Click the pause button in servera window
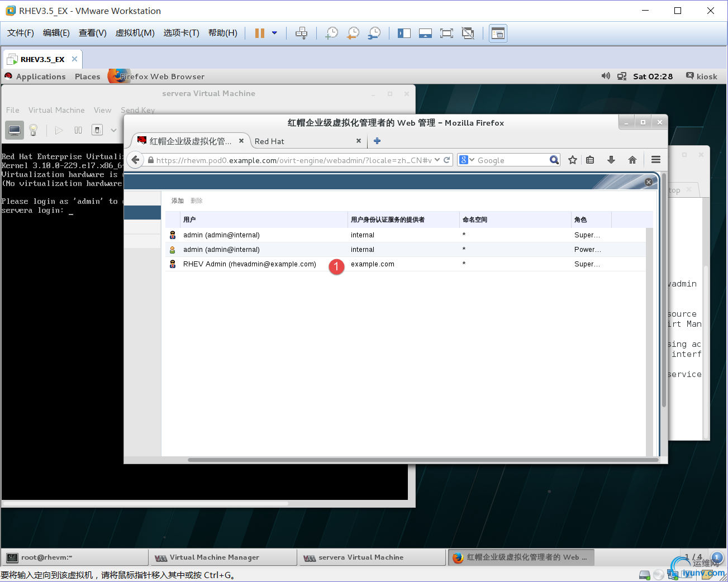 (x=78, y=130)
